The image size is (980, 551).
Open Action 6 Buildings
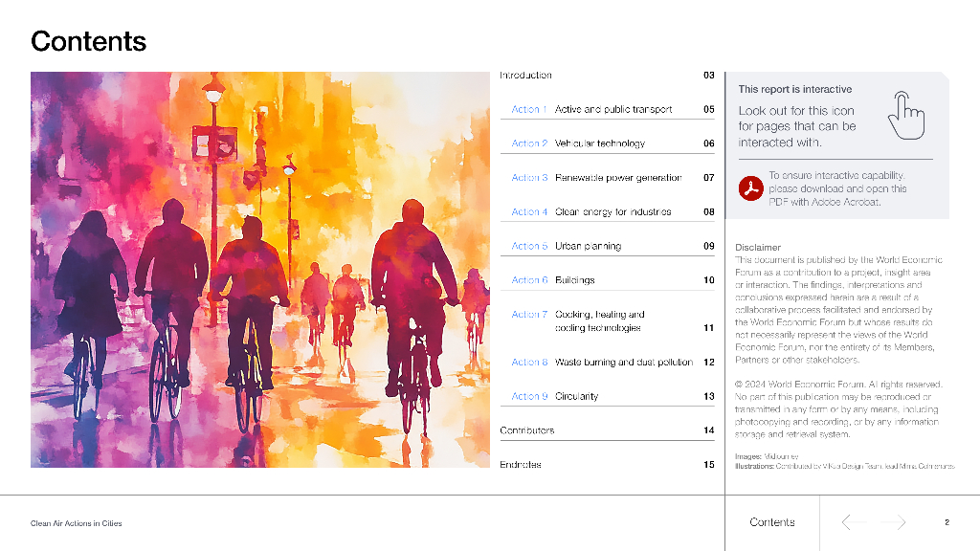click(607, 280)
